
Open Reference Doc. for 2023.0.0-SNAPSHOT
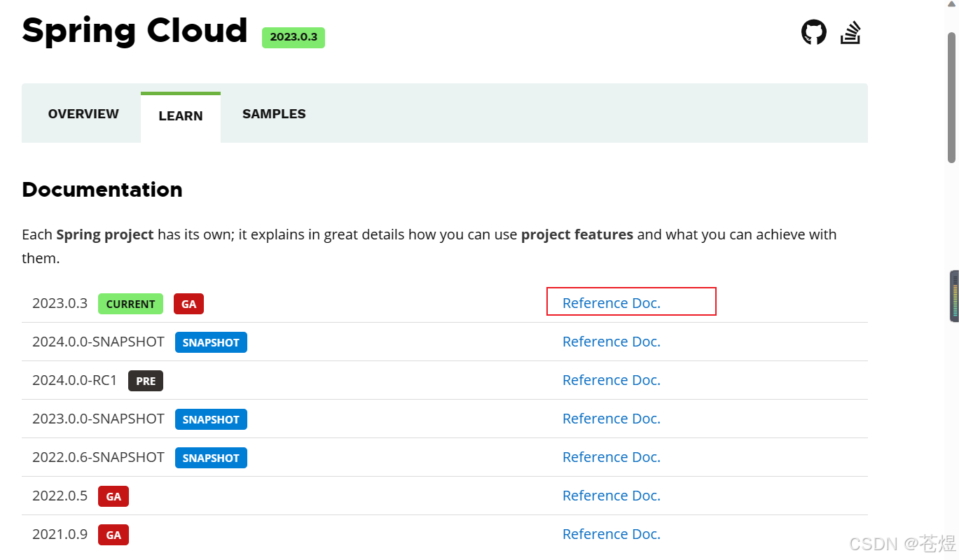[x=612, y=419]
